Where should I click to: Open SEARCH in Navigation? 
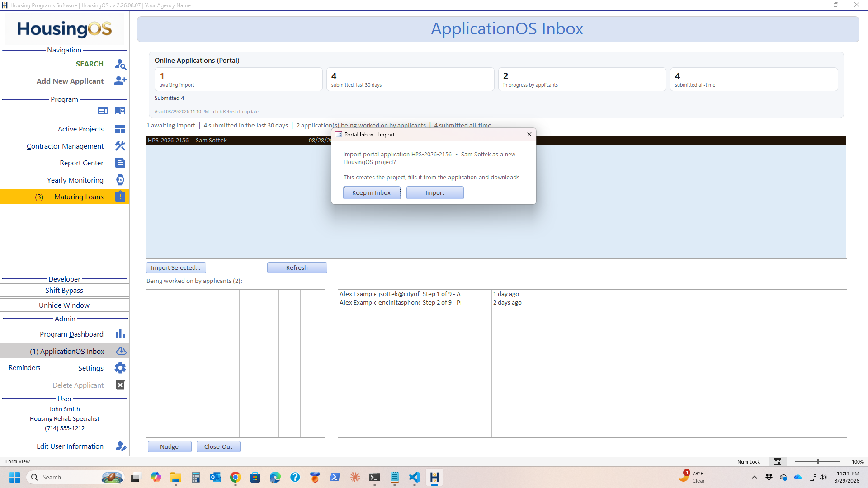90,64
